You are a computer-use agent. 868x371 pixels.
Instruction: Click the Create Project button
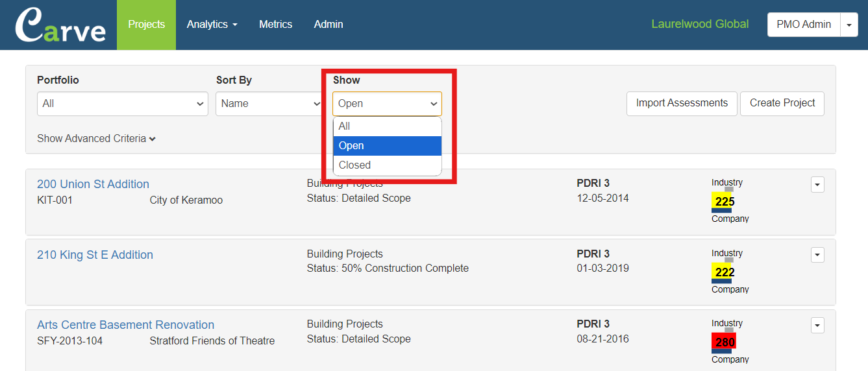click(x=782, y=104)
